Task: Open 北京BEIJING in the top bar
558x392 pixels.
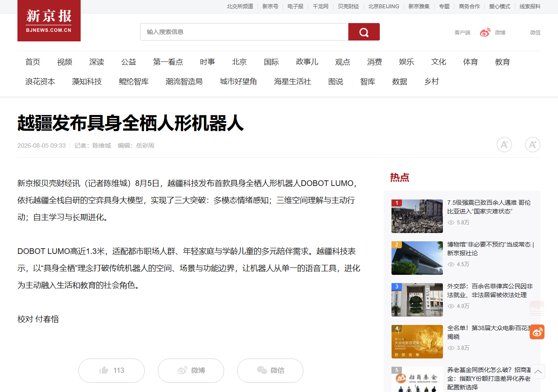Action: pyautogui.click(x=384, y=7)
